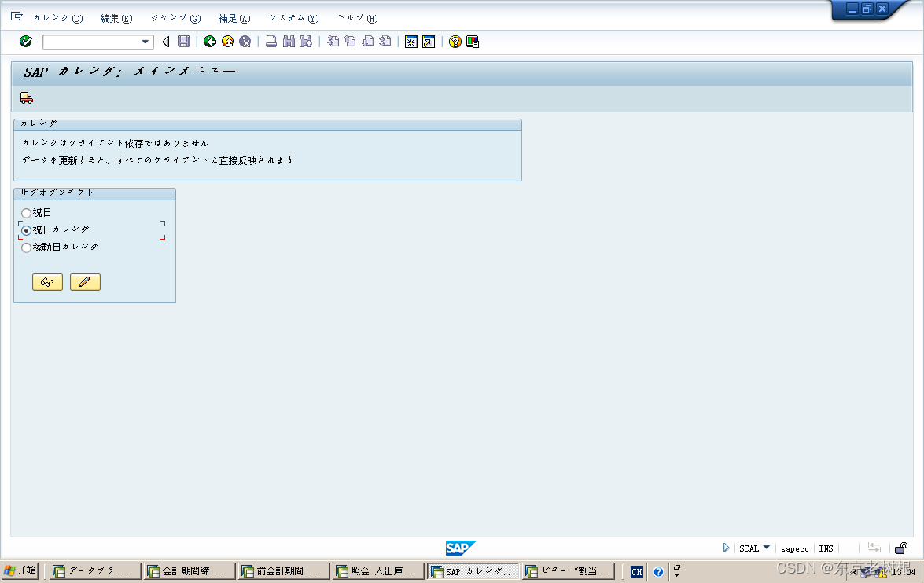Click the Last Page icon

(x=385, y=41)
